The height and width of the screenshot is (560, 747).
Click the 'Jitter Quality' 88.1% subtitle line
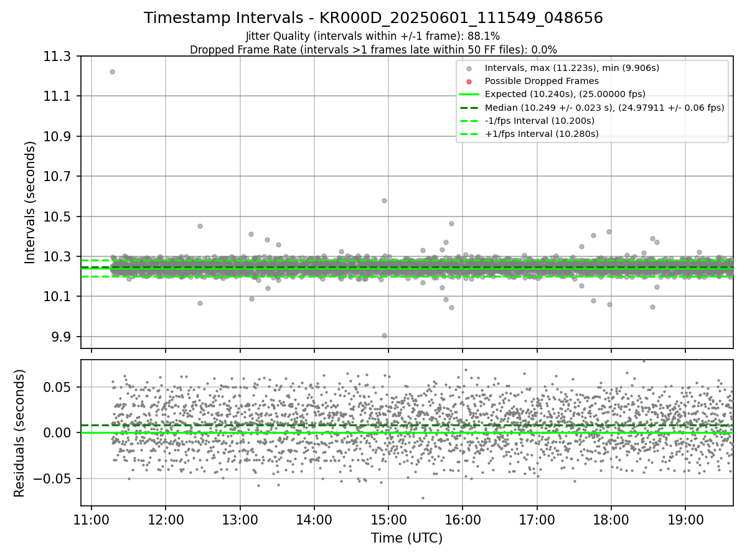(x=373, y=36)
